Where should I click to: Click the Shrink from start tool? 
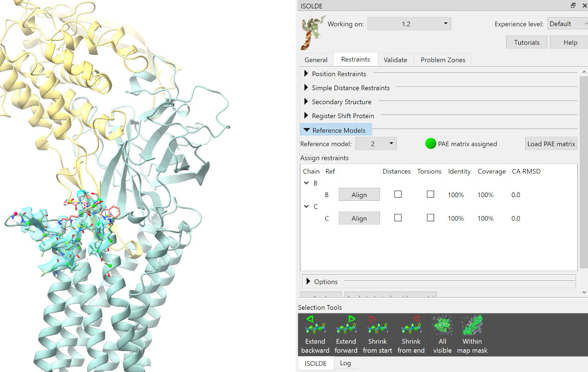tap(377, 334)
